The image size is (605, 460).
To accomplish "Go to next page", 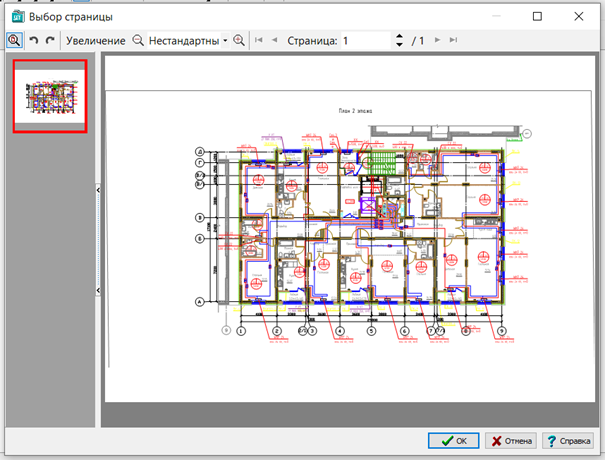I will tap(438, 40).
